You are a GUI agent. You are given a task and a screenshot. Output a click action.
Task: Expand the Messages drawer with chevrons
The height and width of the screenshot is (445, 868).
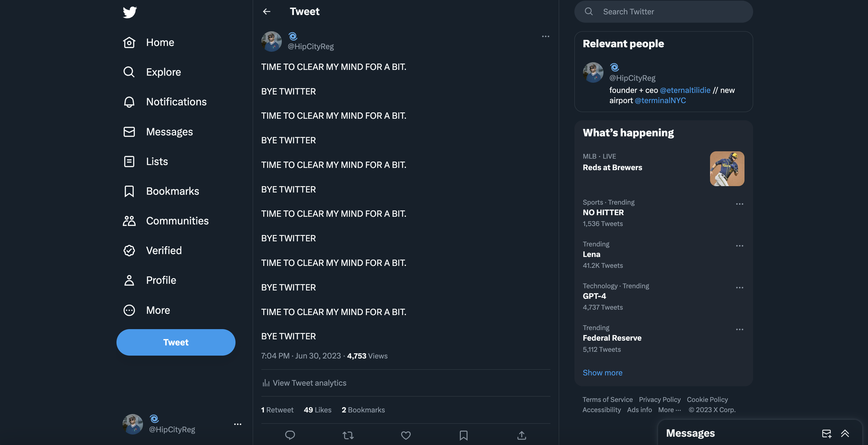tap(845, 434)
